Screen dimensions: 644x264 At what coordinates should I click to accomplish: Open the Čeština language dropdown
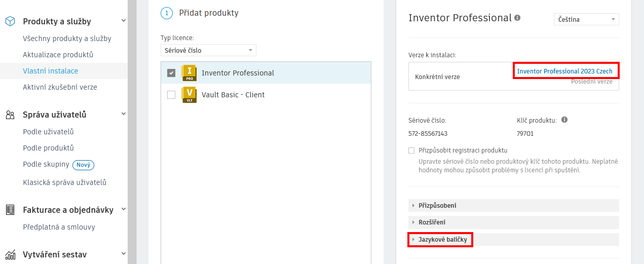pyautogui.click(x=586, y=19)
